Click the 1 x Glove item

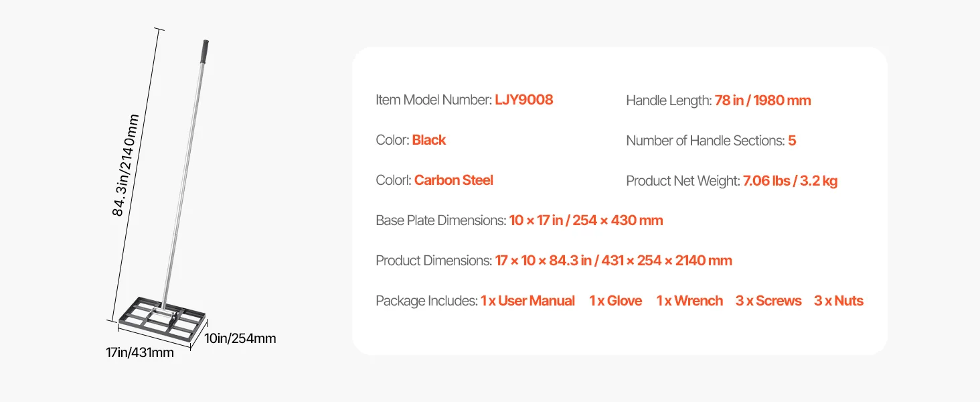point(616,301)
